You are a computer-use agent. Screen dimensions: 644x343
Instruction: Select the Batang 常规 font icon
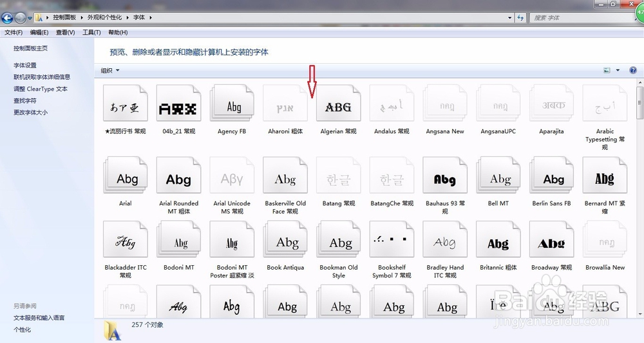(339, 175)
